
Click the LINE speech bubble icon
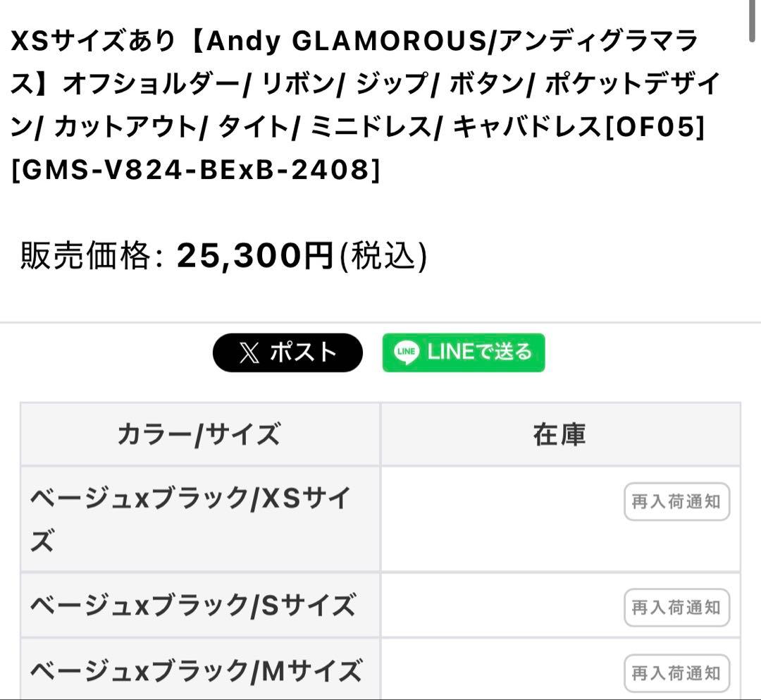(405, 352)
